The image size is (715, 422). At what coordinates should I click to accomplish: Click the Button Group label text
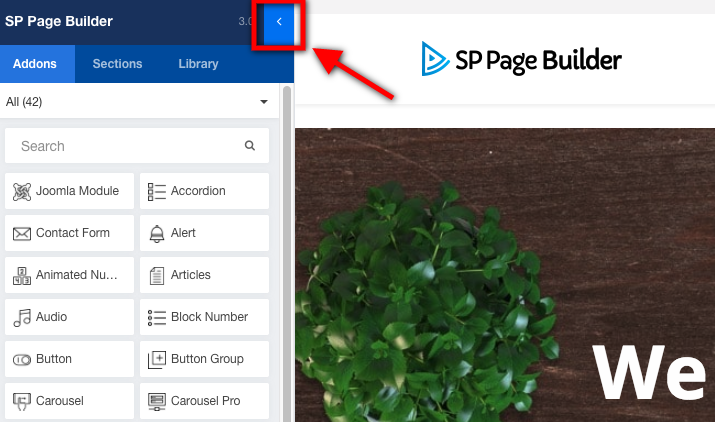[207, 359]
